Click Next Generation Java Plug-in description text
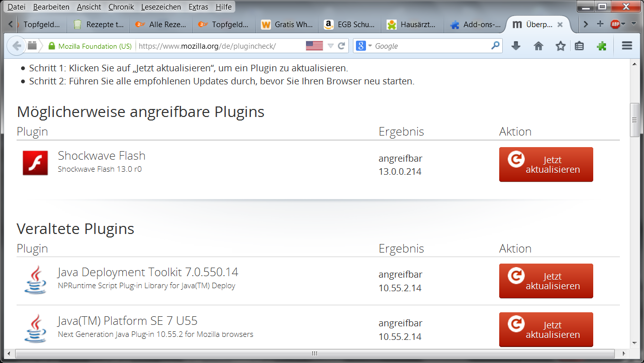644x363 pixels. click(x=155, y=334)
